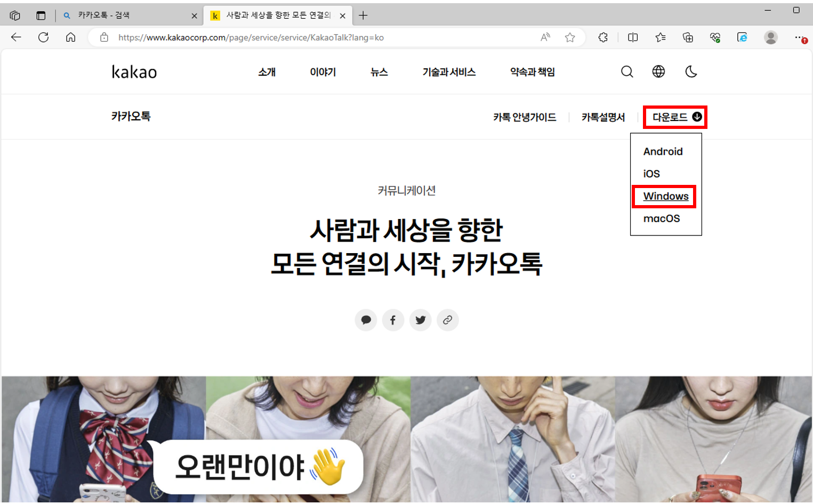This screenshot has width=813, height=504.
Task: Copy page link chain icon
Action: [x=448, y=320]
